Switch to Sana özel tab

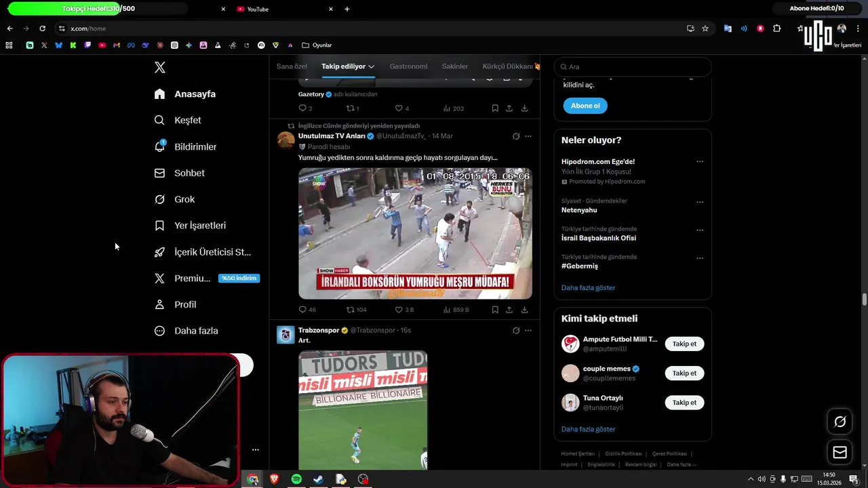coord(292,66)
